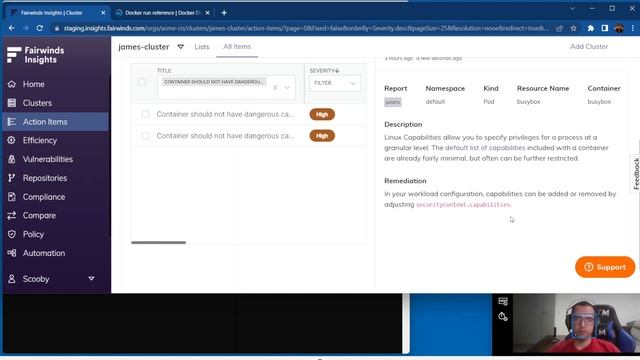Click 'busybox' under Resource Name
This screenshot has height=360, width=640.
point(528,102)
